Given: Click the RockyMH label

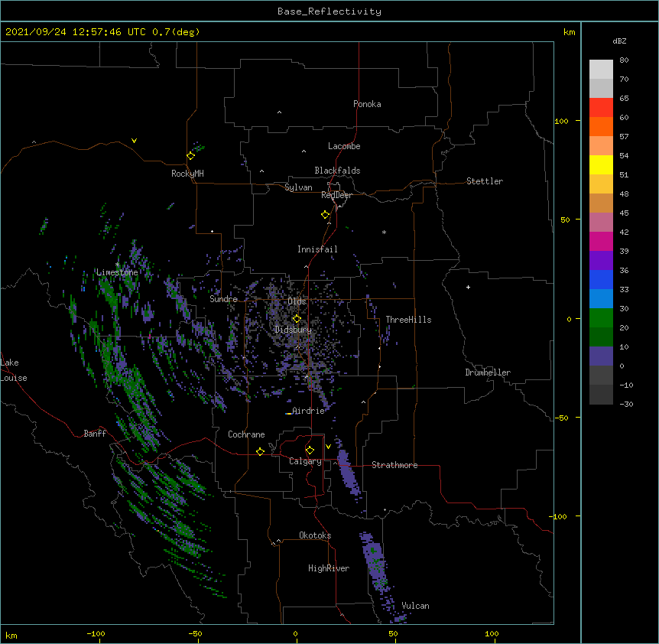Looking at the screenshot, I should pyautogui.click(x=187, y=174).
